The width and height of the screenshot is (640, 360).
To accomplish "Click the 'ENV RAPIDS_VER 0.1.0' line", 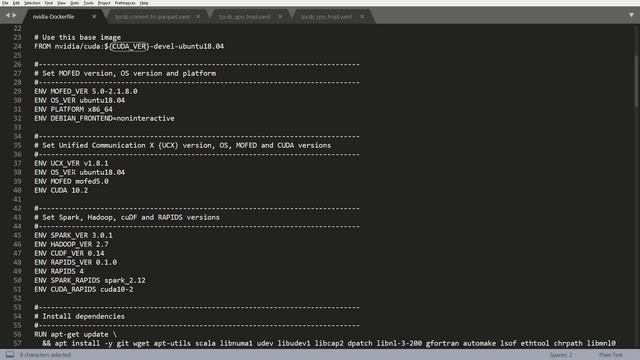I will 76,262.
